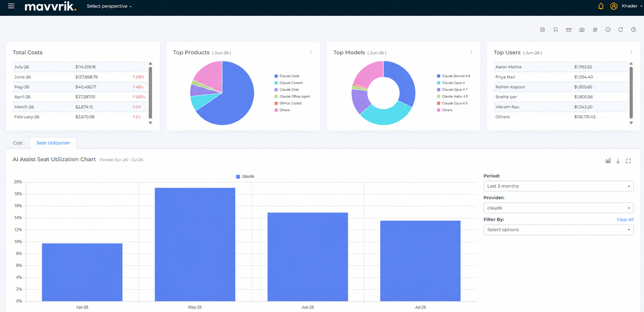This screenshot has height=312, width=644.
Task: Take a snapshot with the camera icon
Action: pyautogui.click(x=582, y=30)
